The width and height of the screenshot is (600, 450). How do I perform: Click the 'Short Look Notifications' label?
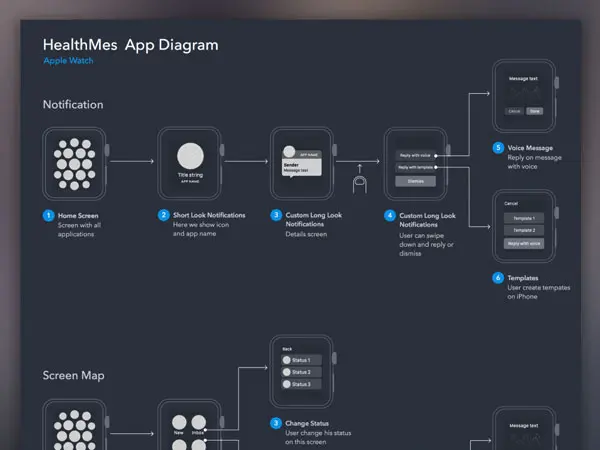click(209, 215)
